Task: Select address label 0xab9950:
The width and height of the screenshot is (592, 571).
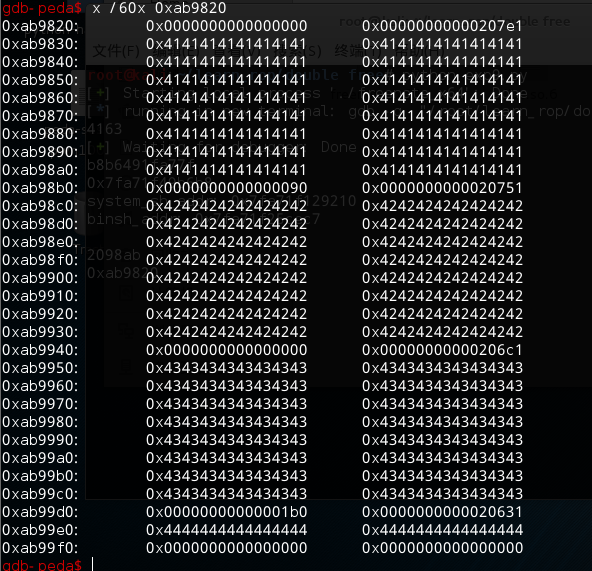Action: pyautogui.click(x=40, y=368)
